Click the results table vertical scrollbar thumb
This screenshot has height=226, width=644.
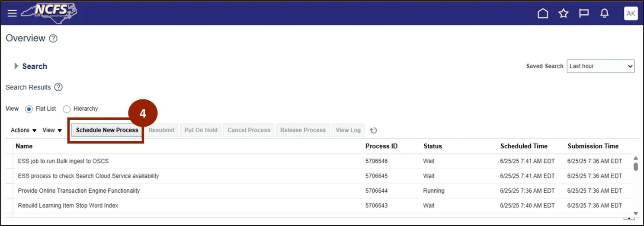(635, 167)
